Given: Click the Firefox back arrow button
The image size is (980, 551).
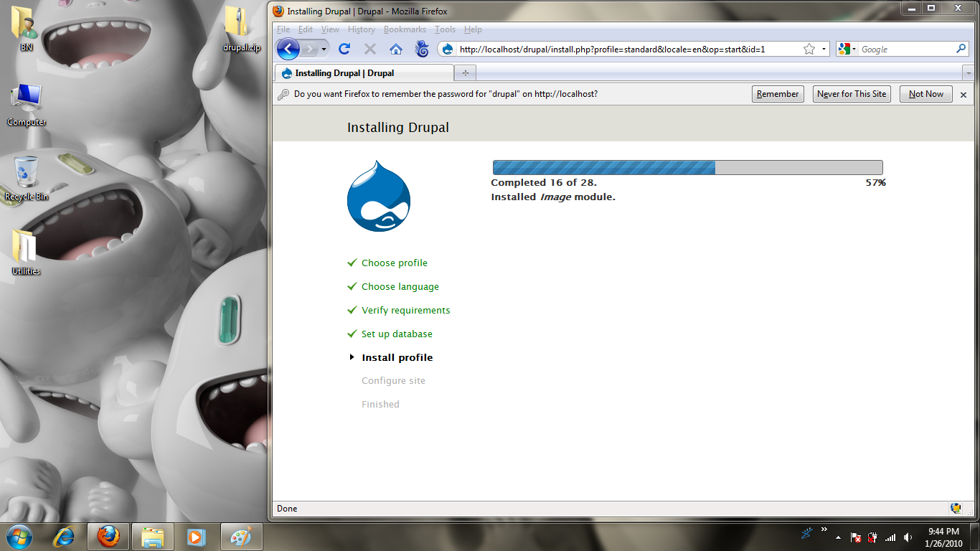Looking at the screenshot, I should tap(288, 49).
